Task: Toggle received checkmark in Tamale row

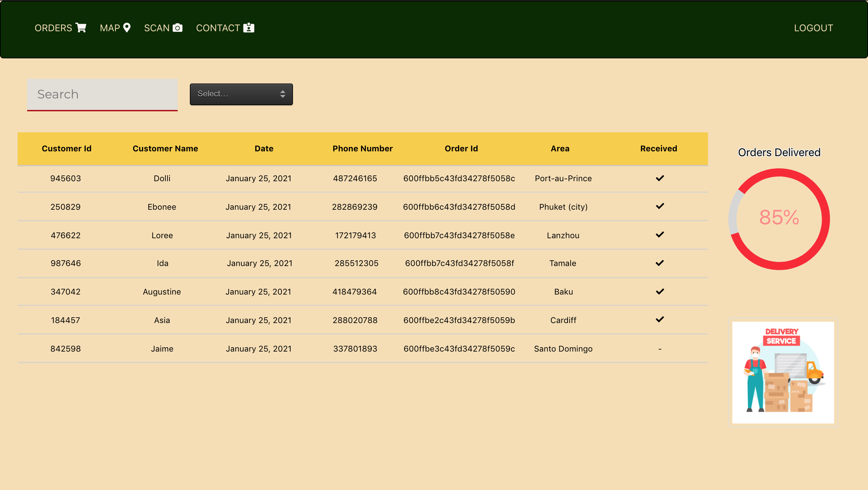Action: [659, 263]
